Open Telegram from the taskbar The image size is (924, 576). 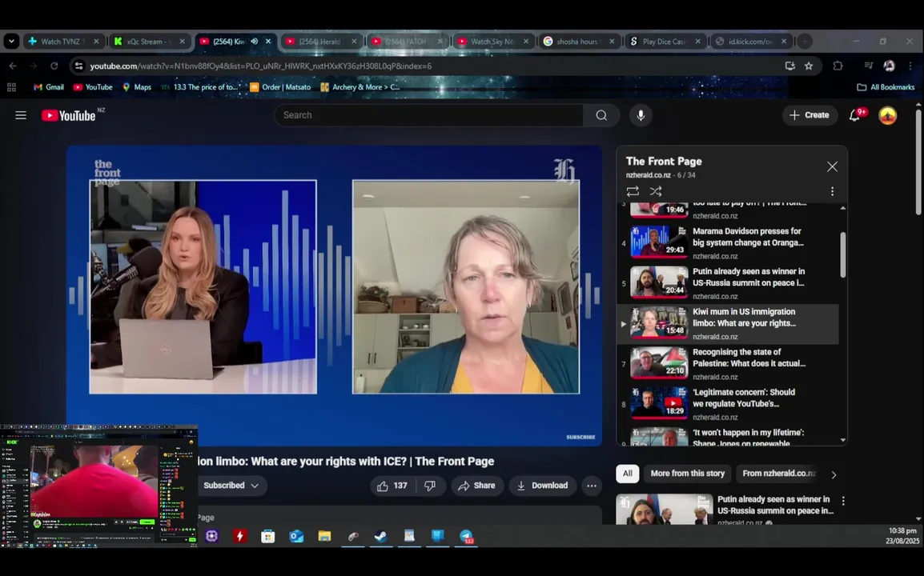466,536
